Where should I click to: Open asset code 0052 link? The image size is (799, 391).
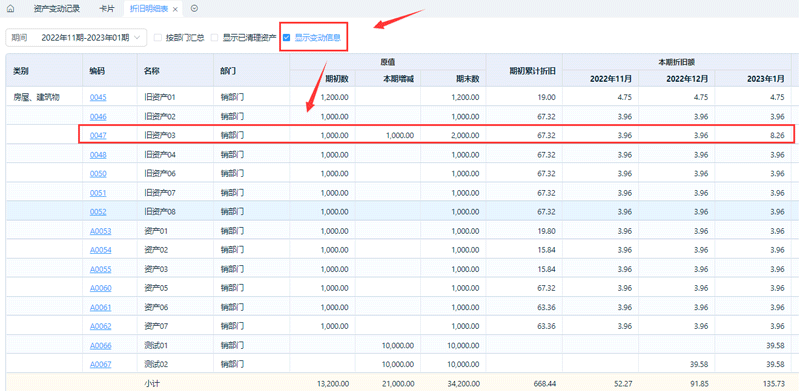pos(98,212)
